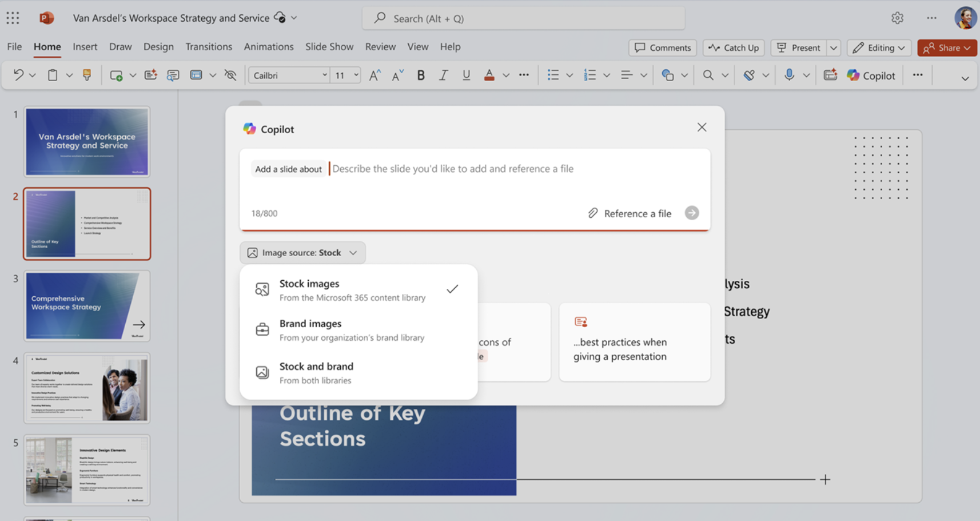This screenshot has width=980, height=521.
Task: Click the Find magnifier icon
Action: (708, 75)
